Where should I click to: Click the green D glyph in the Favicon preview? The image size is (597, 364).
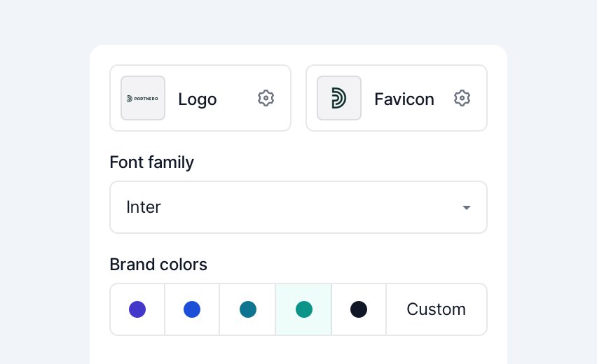point(338,98)
